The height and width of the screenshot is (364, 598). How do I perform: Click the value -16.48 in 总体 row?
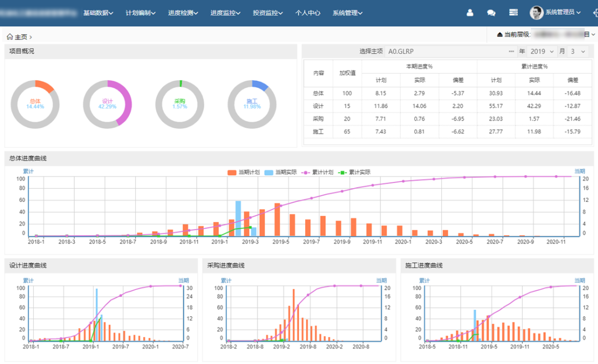pyautogui.click(x=573, y=93)
